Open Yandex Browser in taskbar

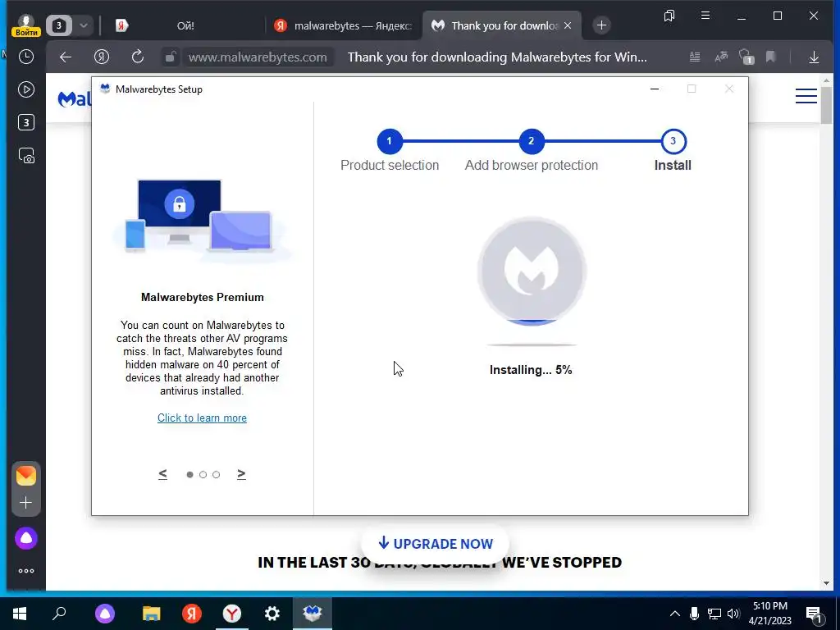(x=232, y=614)
